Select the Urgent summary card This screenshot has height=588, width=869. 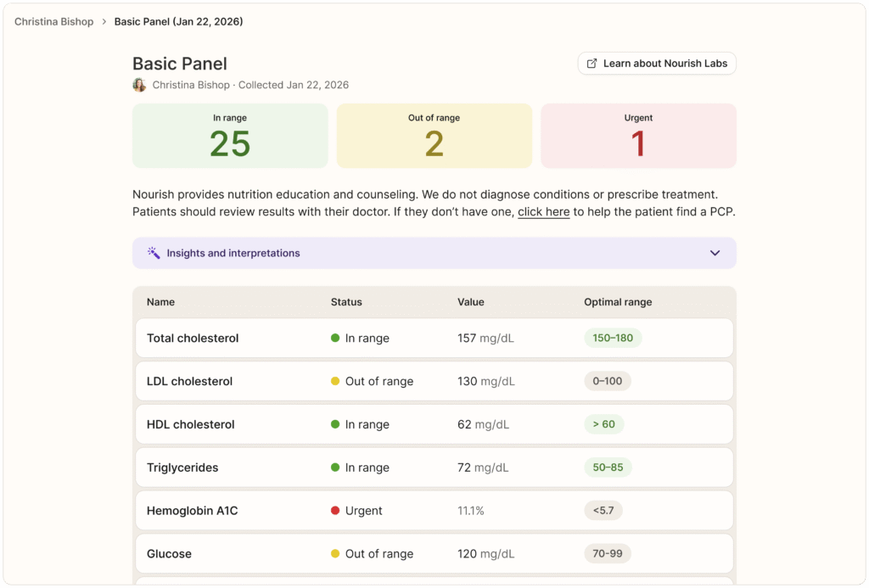click(x=638, y=136)
